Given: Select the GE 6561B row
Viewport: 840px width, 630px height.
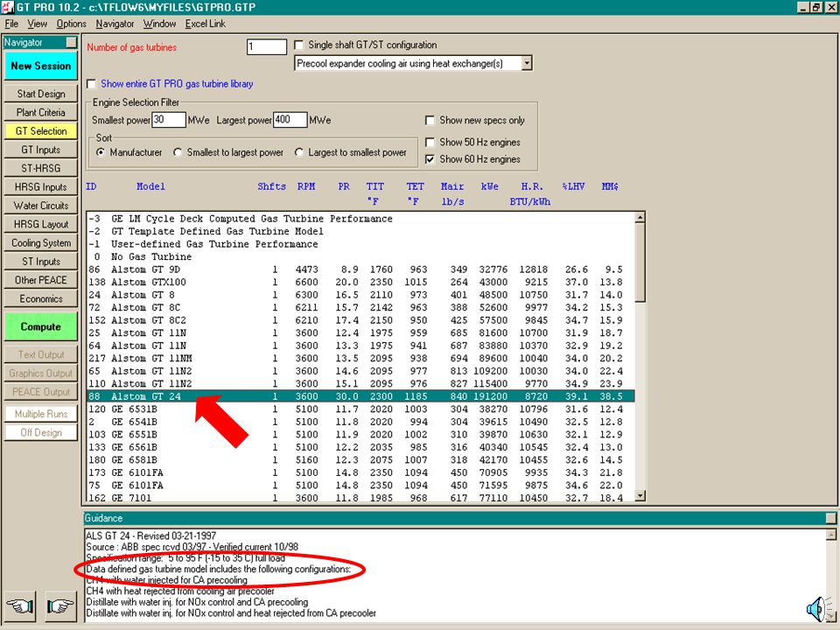Looking at the screenshot, I should tap(360, 447).
